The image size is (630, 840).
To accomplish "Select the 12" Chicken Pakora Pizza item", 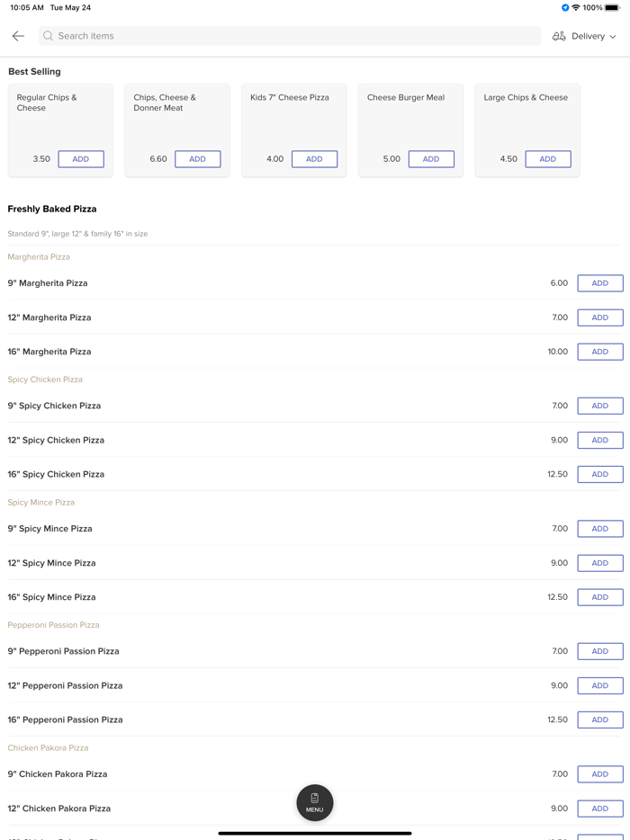I will coord(59,809).
